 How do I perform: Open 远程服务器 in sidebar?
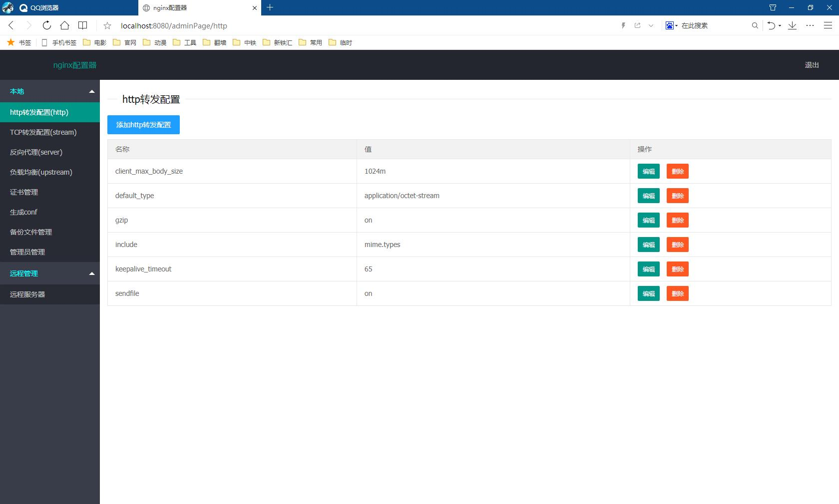click(50, 294)
